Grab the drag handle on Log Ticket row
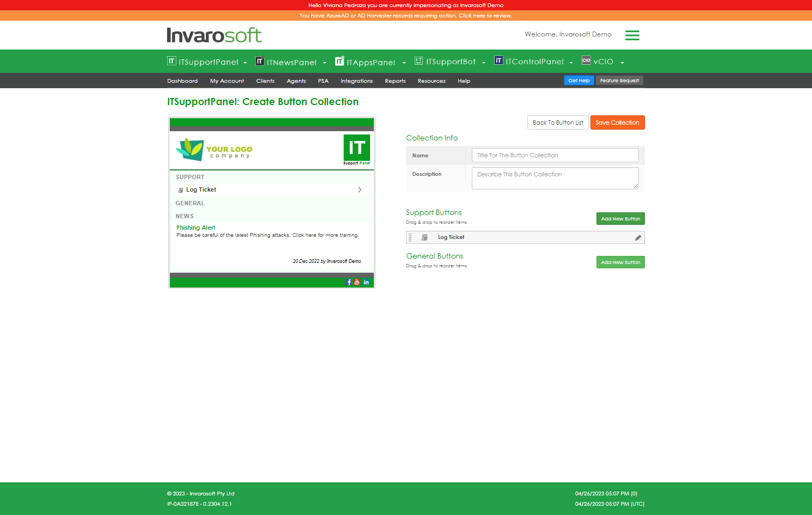The height and width of the screenshot is (515, 812). coord(410,237)
